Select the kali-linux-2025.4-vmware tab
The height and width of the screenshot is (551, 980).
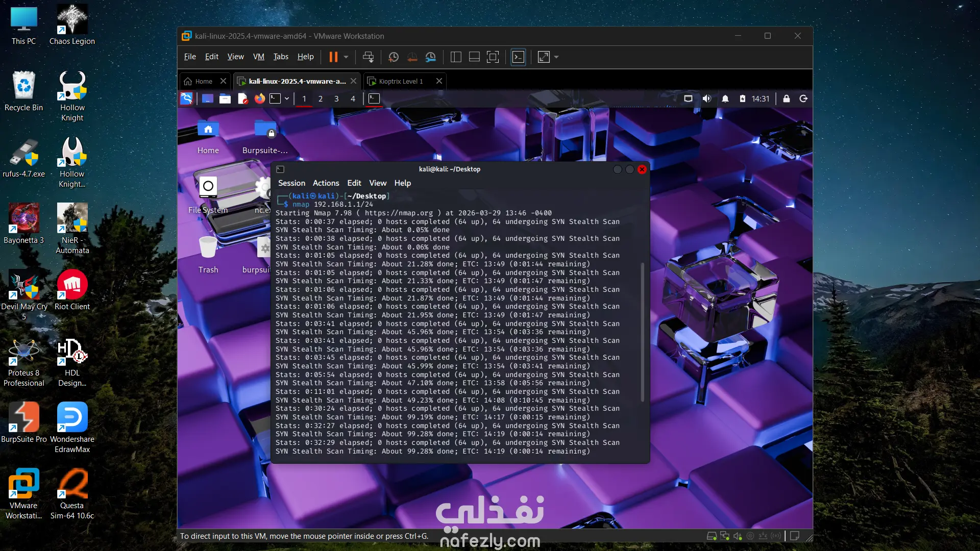[292, 81]
